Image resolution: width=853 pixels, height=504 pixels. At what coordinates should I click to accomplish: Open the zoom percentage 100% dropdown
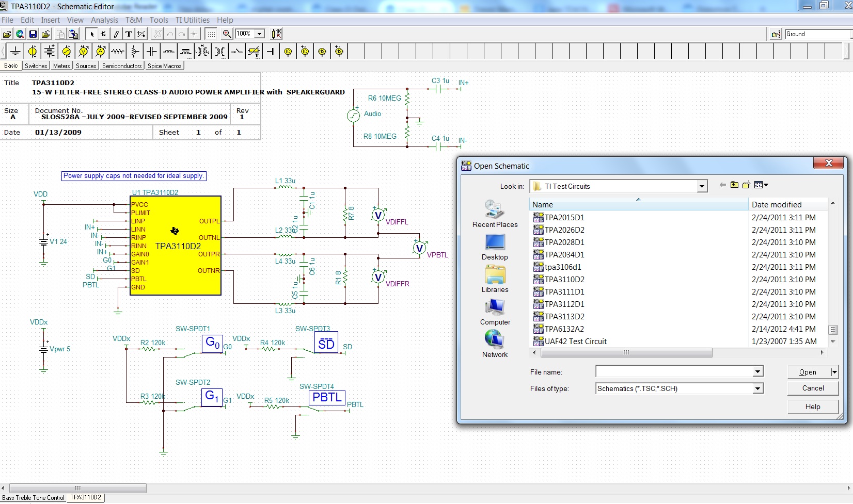pyautogui.click(x=260, y=34)
